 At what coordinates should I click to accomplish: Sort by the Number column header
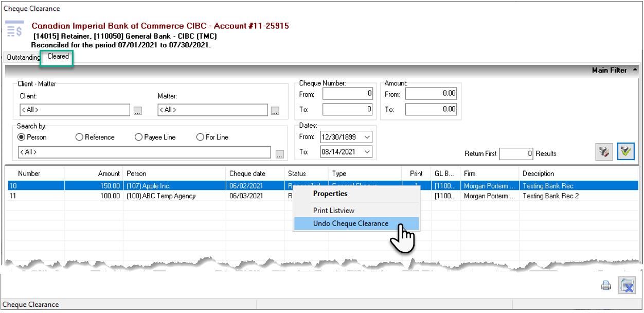tap(35, 173)
